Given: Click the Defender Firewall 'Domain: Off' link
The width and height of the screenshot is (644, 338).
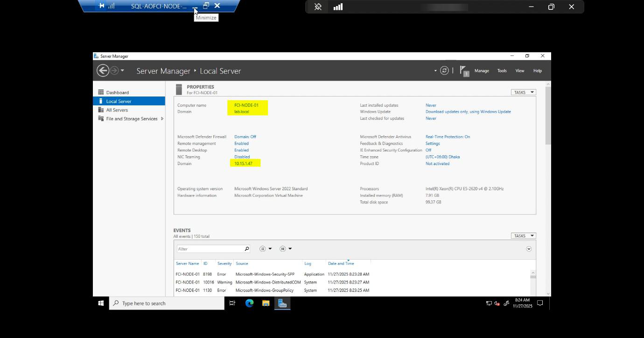Looking at the screenshot, I should point(245,137).
